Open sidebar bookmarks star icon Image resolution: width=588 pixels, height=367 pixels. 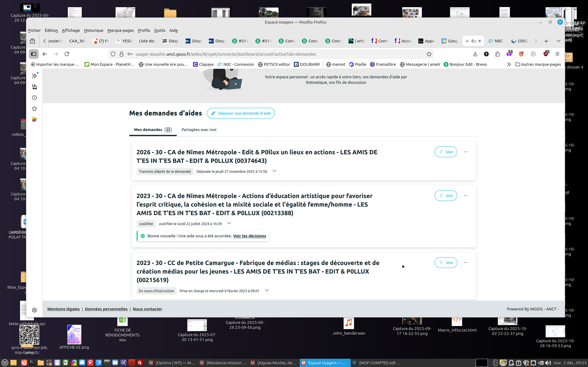(x=34, y=109)
